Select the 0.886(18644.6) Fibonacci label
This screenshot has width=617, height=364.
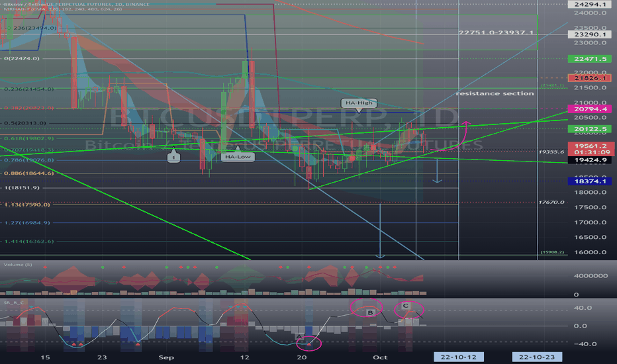[28, 173]
